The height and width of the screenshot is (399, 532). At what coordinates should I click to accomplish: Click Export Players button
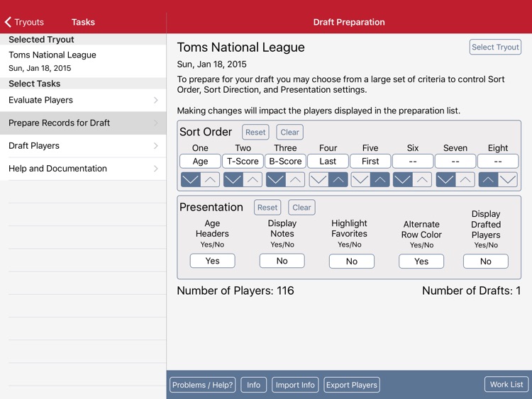click(x=352, y=385)
